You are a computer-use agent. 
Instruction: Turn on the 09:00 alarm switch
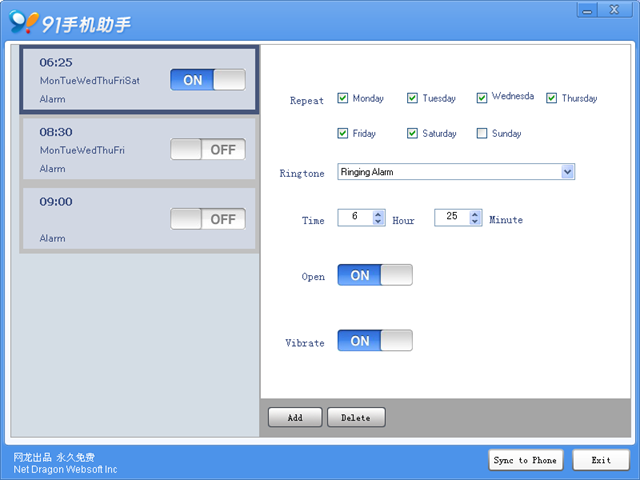(x=208, y=219)
